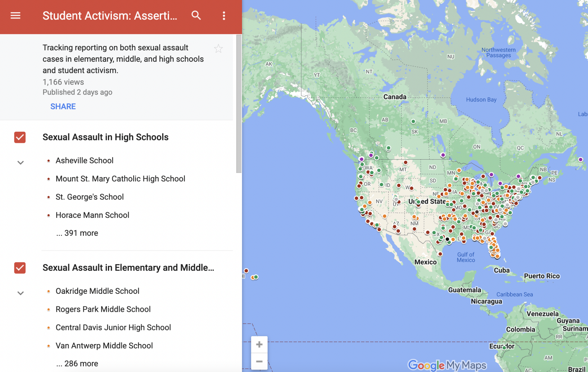
Task: Open the search icon in the header
Action: point(196,16)
